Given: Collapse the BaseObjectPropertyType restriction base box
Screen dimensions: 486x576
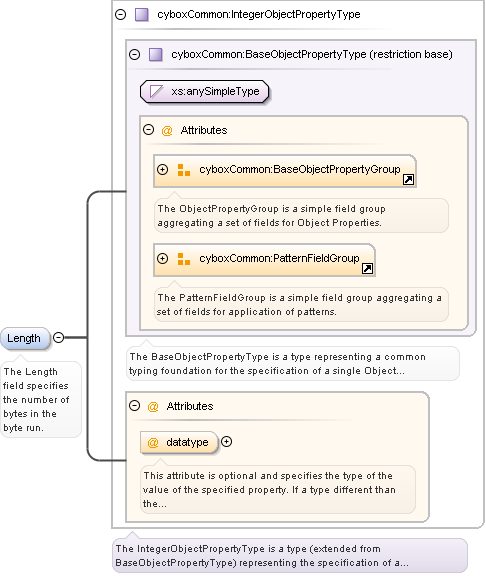Looking at the screenshot, I should tap(134, 55).
